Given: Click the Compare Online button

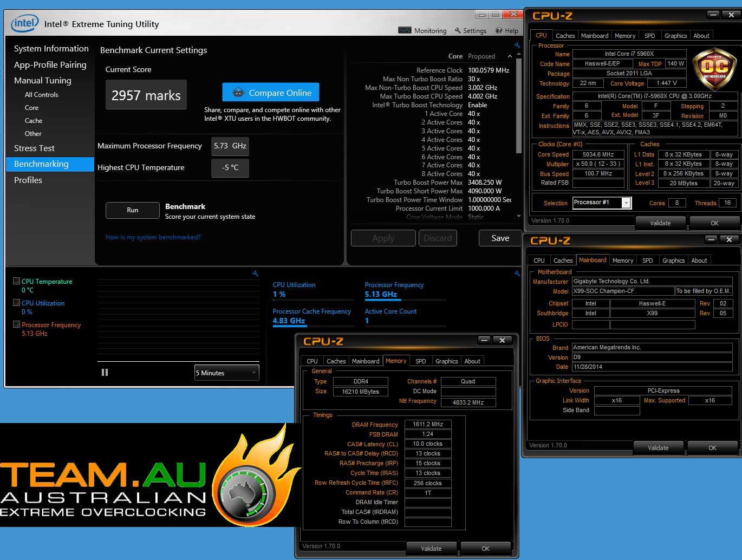Looking at the screenshot, I should click(271, 93).
